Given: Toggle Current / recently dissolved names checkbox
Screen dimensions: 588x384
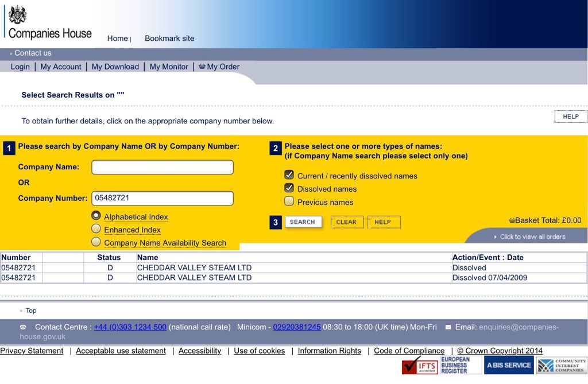Looking at the screenshot, I should (289, 174).
